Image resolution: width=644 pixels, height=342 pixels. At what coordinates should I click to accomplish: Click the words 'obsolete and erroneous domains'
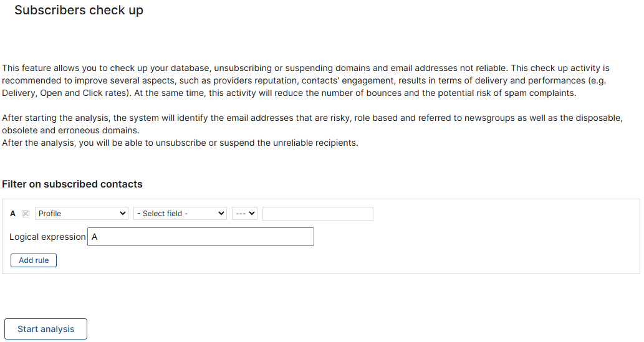coord(70,130)
